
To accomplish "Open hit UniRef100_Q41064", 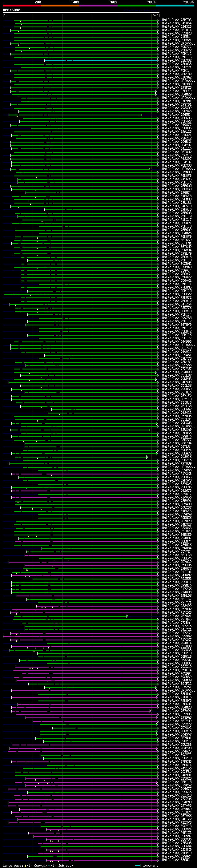I will click(177, 23).
